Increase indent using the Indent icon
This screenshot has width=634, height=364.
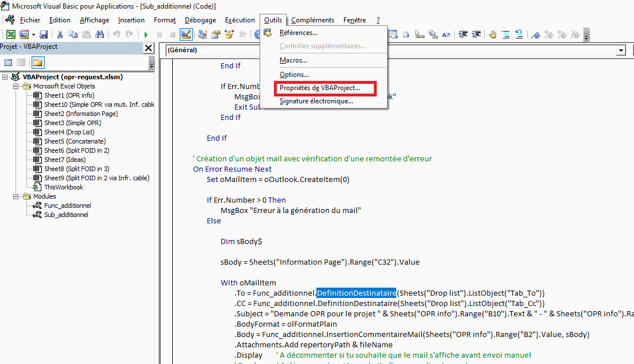463,34
